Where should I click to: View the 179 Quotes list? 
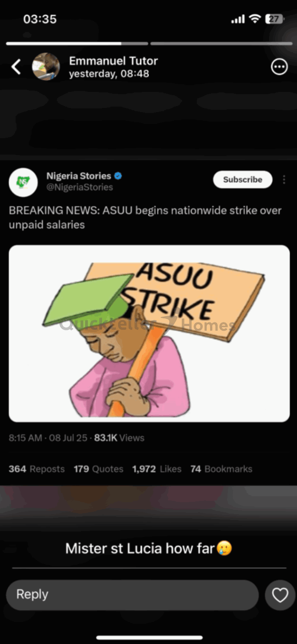point(98,469)
